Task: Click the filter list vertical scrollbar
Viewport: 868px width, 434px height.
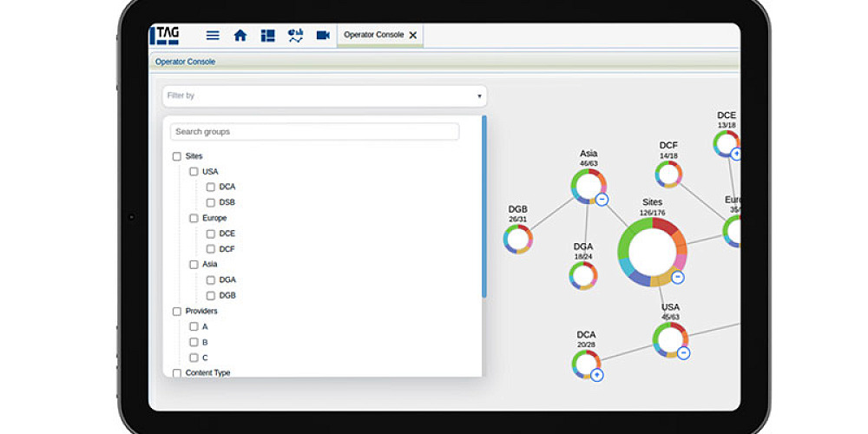Action: click(x=484, y=208)
